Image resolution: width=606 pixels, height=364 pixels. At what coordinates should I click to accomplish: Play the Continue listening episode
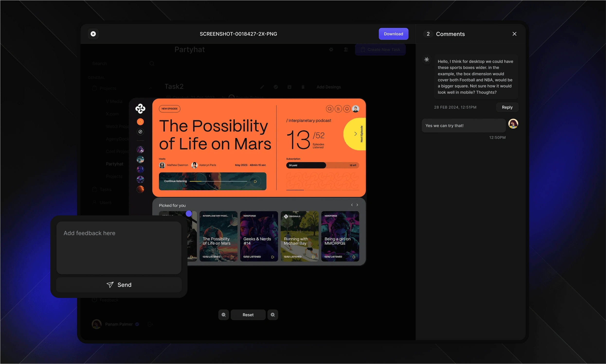tap(255, 182)
